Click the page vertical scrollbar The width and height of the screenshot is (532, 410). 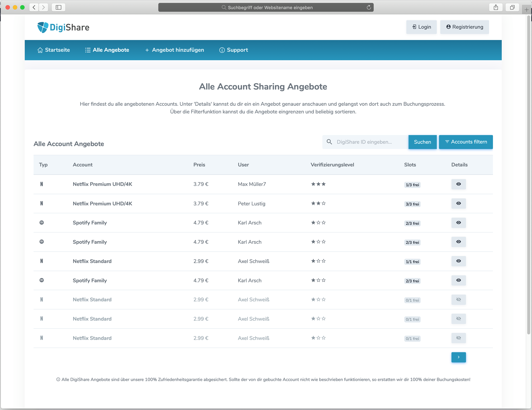pos(529,175)
